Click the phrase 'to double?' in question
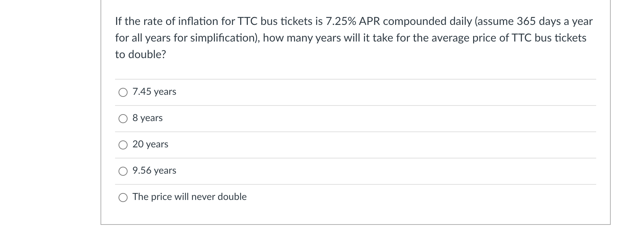The height and width of the screenshot is (238, 644). tap(140, 54)
